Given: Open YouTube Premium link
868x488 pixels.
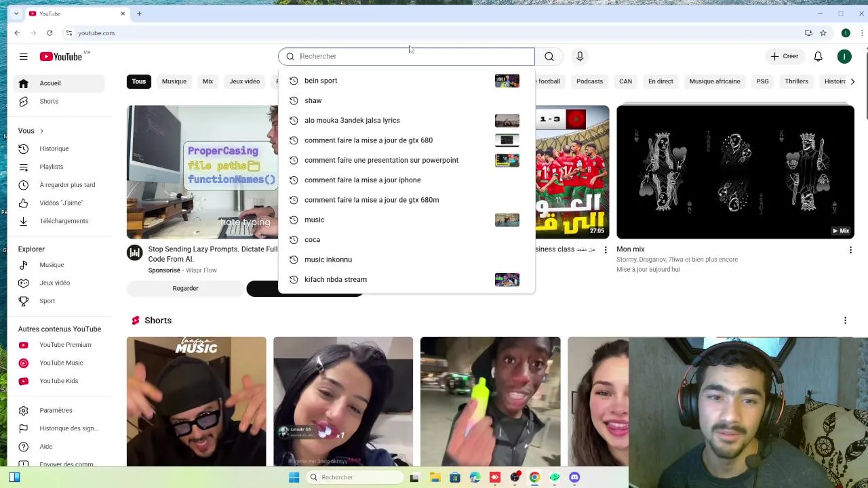Looking at the screenshot, I should tap(58, 345).
